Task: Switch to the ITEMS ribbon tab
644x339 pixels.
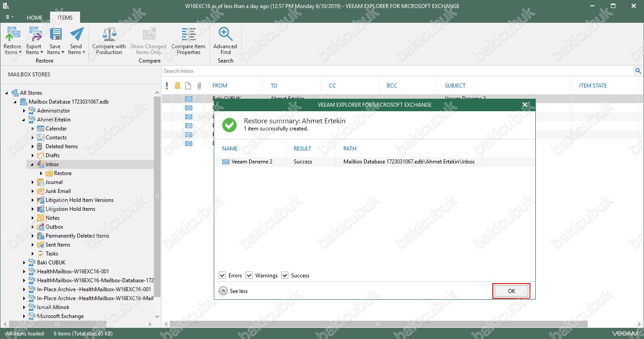Action: 65,17
